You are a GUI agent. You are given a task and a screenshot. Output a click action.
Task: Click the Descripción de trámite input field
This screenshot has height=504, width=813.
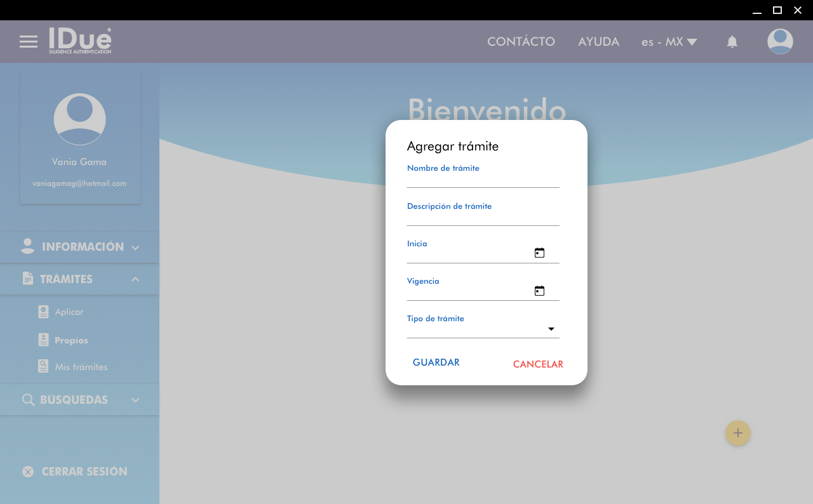pos(483,218)
